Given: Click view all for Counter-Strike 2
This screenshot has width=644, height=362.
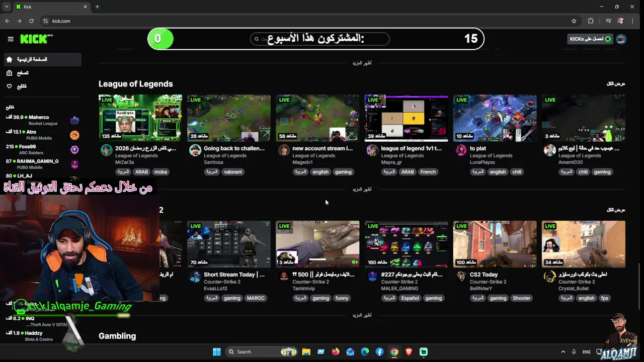Looking at the screenshot, I should (616, 210).
